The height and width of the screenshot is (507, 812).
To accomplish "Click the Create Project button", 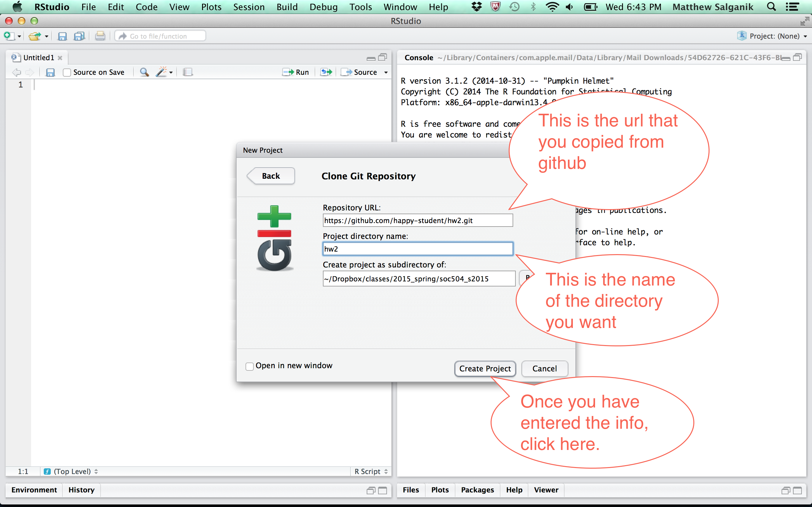I will tap(485, 369).
